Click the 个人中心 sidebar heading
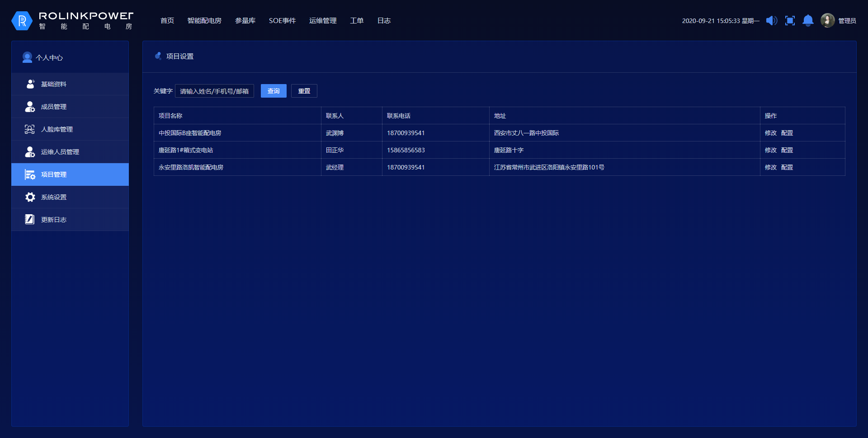 [49, 57]
